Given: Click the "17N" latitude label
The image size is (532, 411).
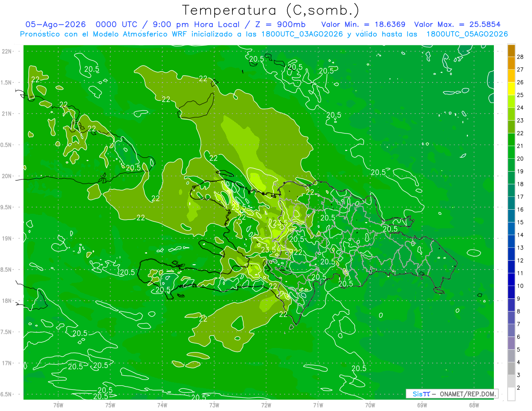Looking at the screenshot, I should pos(7,363).
